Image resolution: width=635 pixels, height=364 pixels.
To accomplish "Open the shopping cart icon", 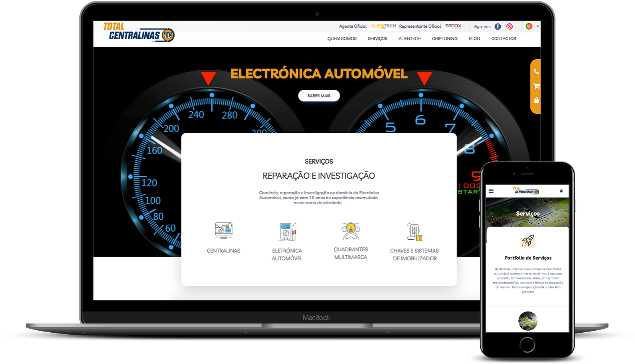I will (536, 86).
